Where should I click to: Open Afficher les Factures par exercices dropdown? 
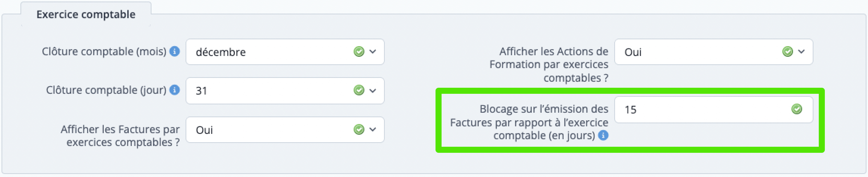point(273,130)
